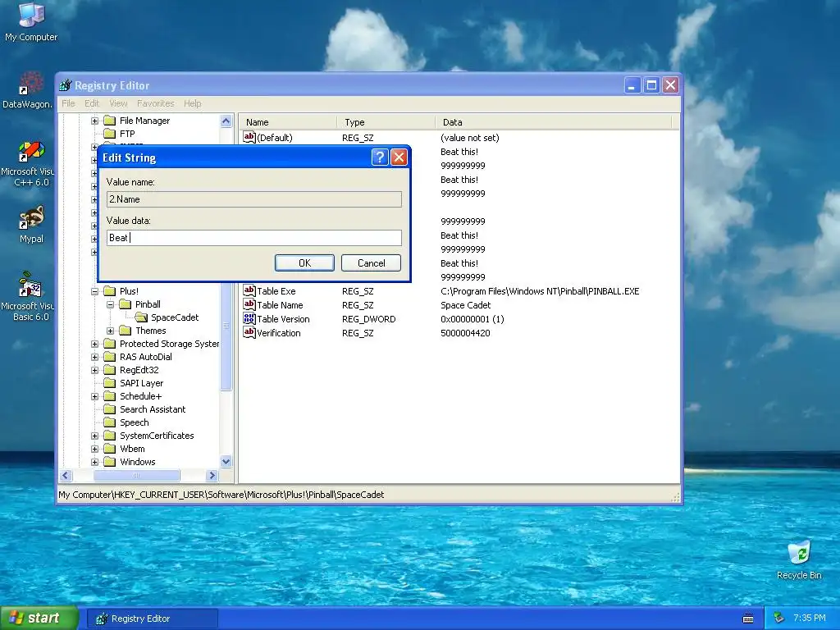
Task: Click the OK button in Edit String
Action: [304, 263]
